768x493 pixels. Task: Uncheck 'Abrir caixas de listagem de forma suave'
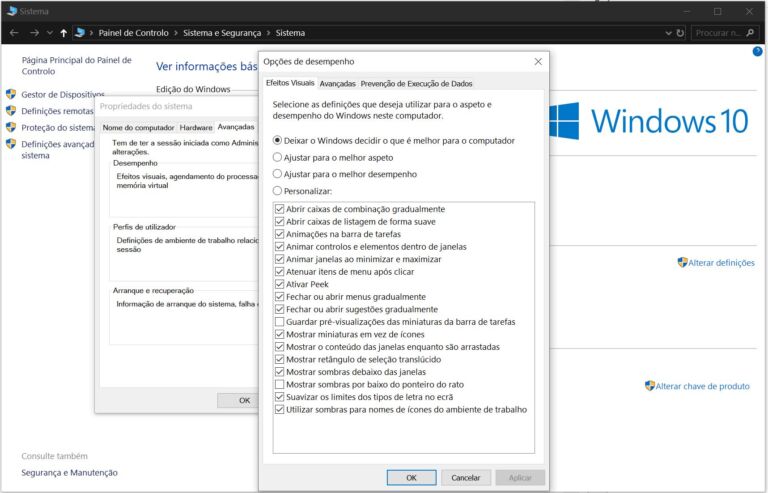coord(279,221)
